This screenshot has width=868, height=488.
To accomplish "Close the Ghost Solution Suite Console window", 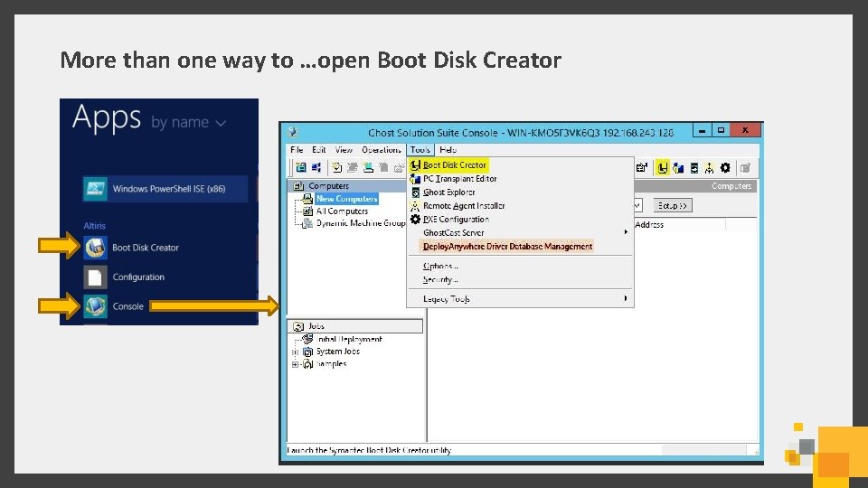I will (x=745, y=130).
